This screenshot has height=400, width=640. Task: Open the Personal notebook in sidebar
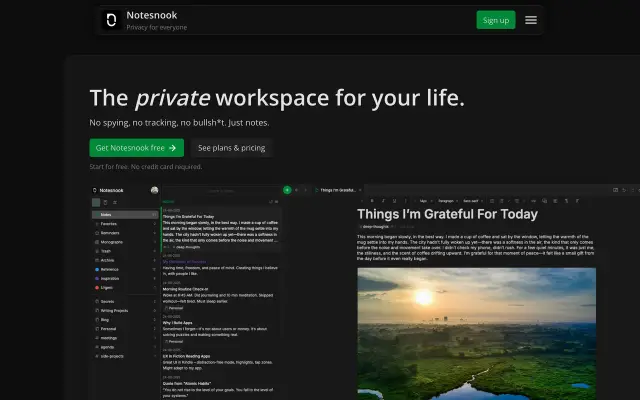click(x=125, y=329)
